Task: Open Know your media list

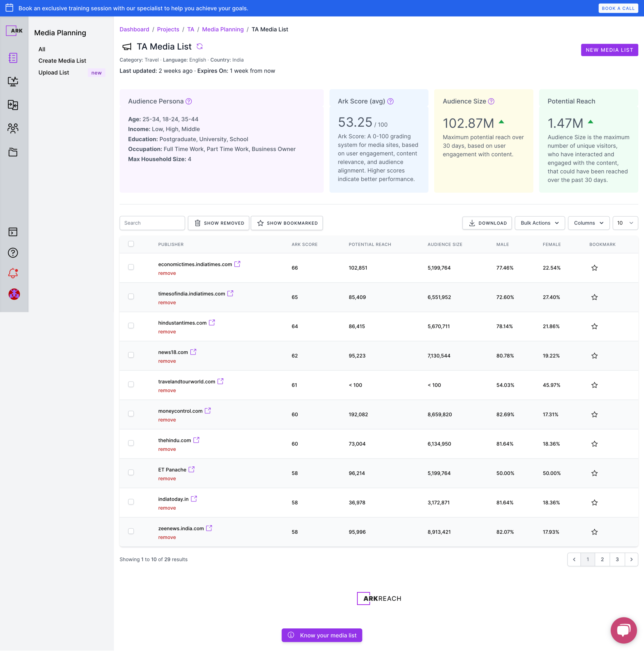Action: (x=322, y=635)
